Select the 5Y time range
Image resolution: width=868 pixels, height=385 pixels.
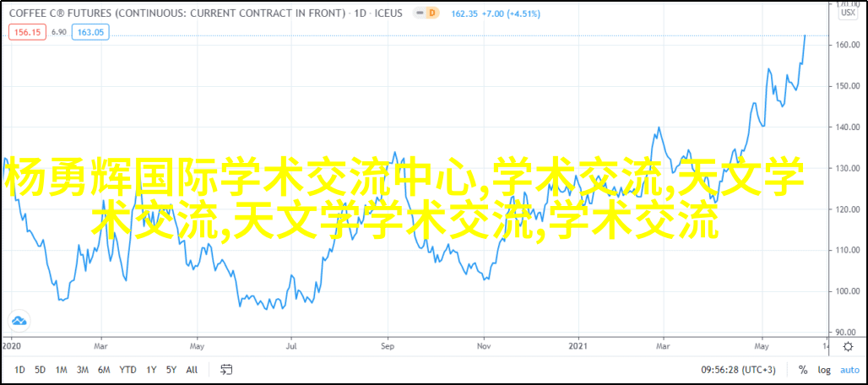171,370
